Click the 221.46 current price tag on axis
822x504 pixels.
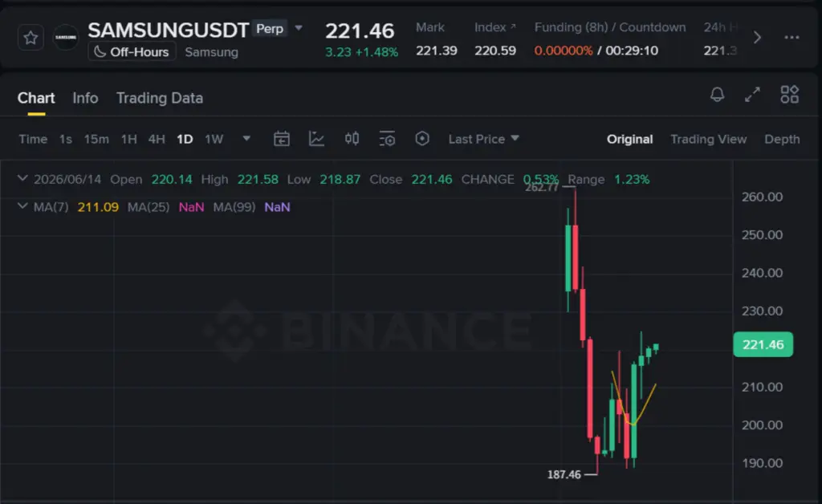pyautogui.click(x=763, y=345)
